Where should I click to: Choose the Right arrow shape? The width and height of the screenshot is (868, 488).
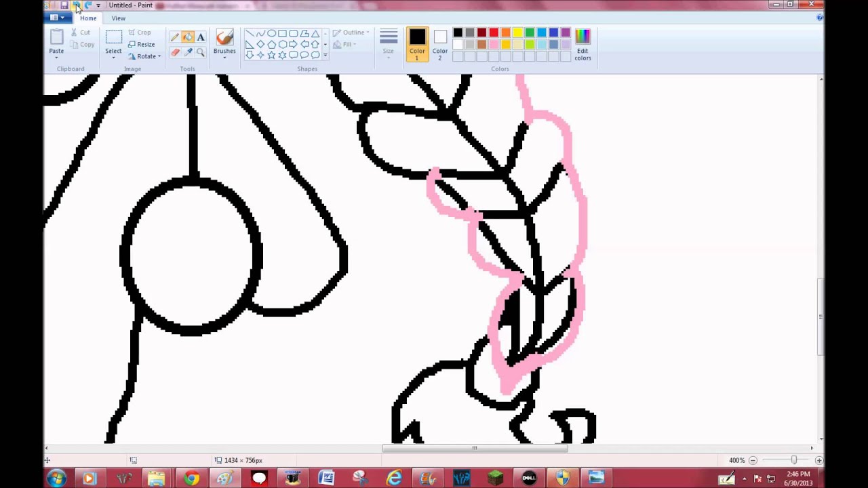click(x=293, y=44)
